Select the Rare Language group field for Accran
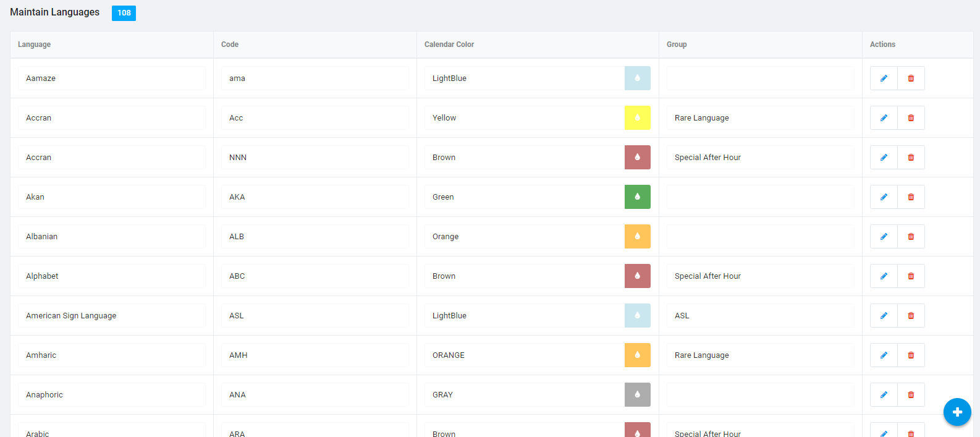The height and width of the screenshot is (437, 980). (761, 118)
